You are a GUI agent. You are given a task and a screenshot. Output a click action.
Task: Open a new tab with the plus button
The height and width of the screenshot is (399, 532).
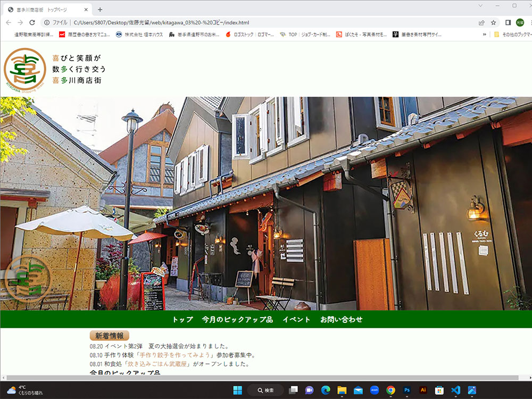(100, 10)
